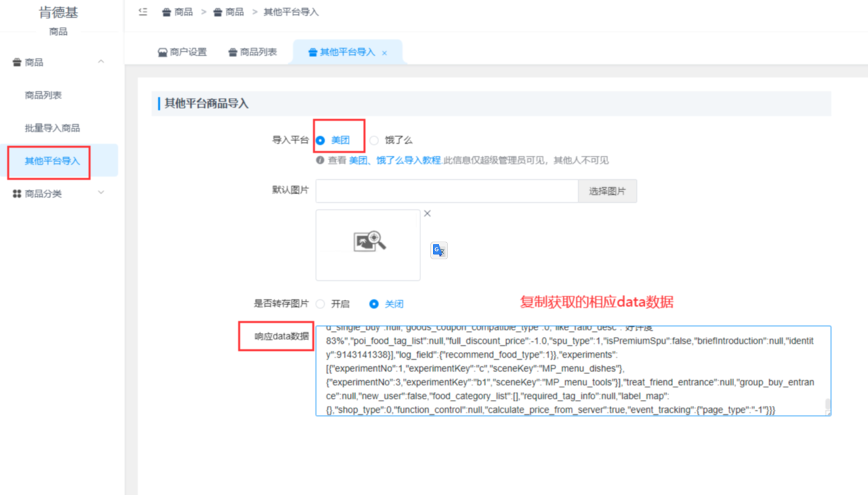Click the info icon beside 查看 hint
Screen dimensions: 868x495
tap(320, 160)
